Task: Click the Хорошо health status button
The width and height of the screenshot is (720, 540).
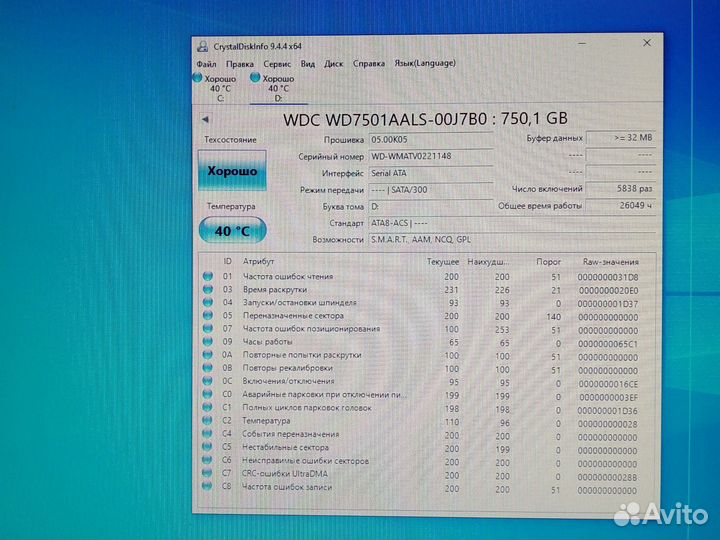Action: coord(232,170)
